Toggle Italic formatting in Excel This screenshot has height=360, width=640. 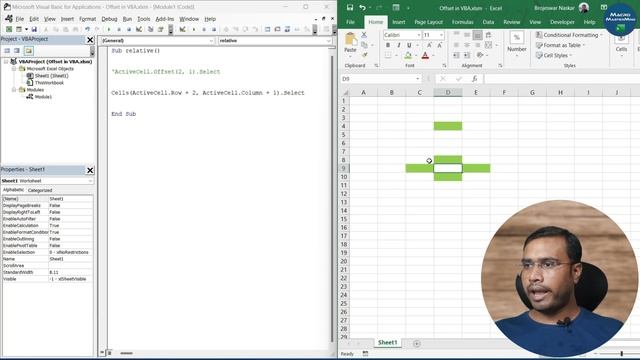coord(398,45)
